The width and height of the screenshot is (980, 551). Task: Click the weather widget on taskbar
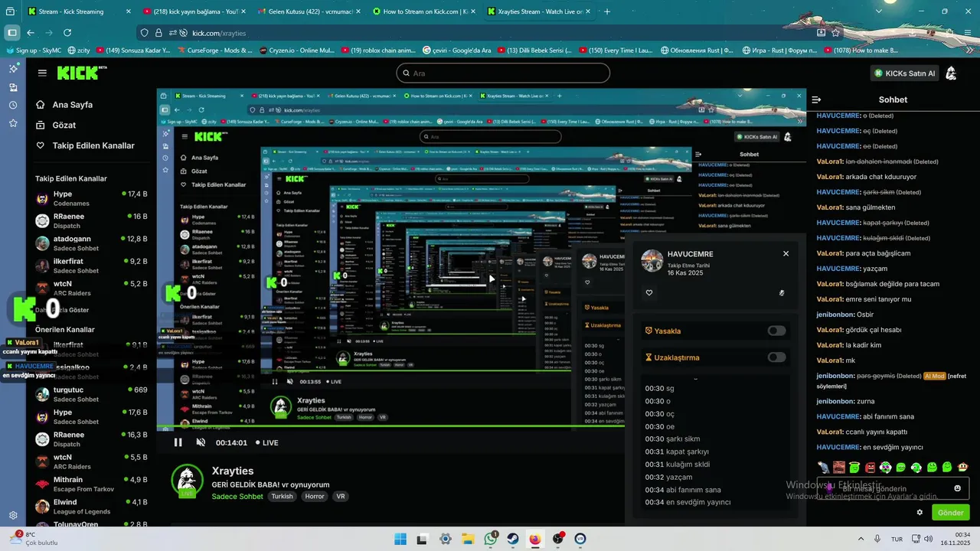(32, 539)
